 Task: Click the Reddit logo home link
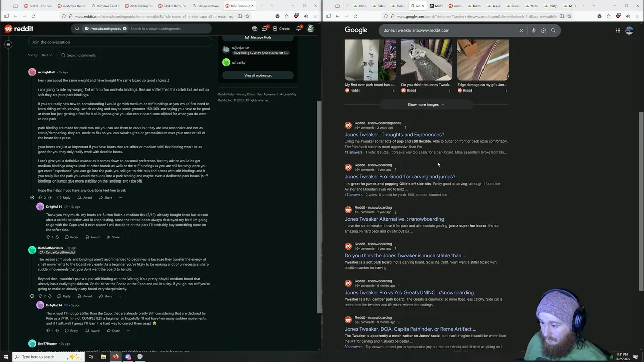[19, 29]
